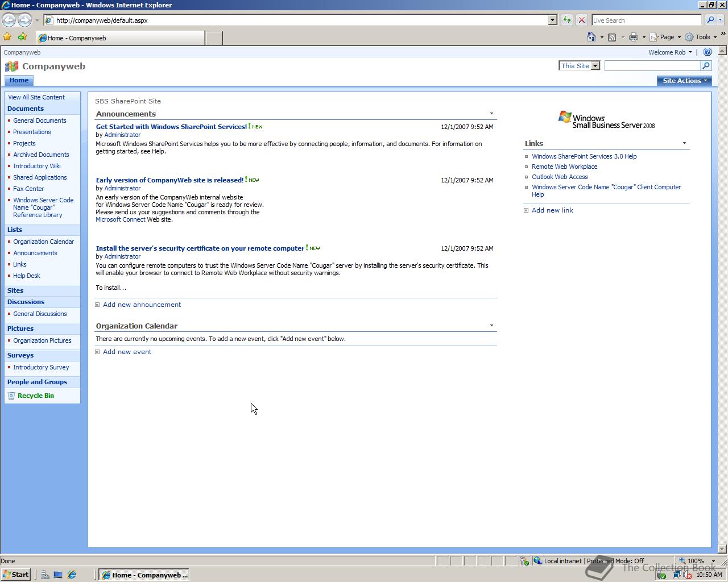Expand the Links web part menu arrow
Image resolution: width=728 pixels, height=582 pixels.
coord(684,143)
